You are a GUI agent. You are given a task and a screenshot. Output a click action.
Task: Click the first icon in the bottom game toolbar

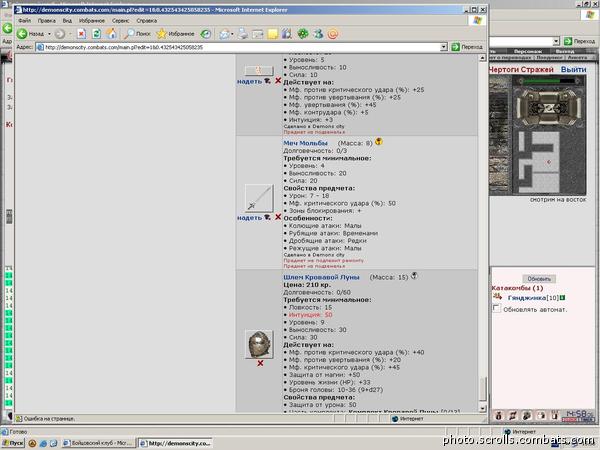coord(498,415)
